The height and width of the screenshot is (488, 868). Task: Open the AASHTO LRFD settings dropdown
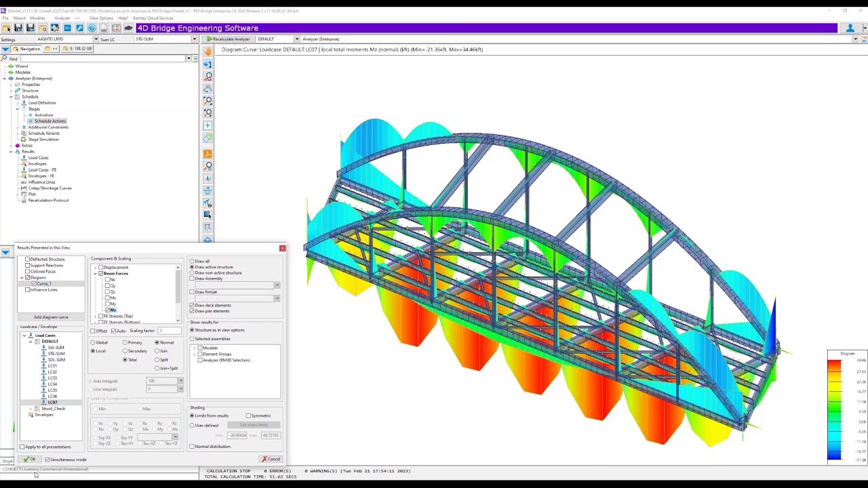(96, 39)
